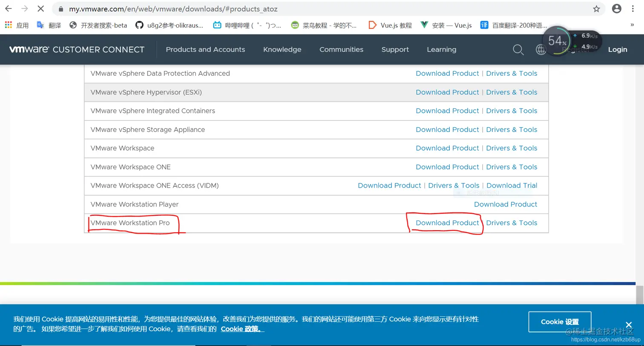Click Download Trial for Workspace ONE Access
Screen dimensions: 644x346
[512, 185]
